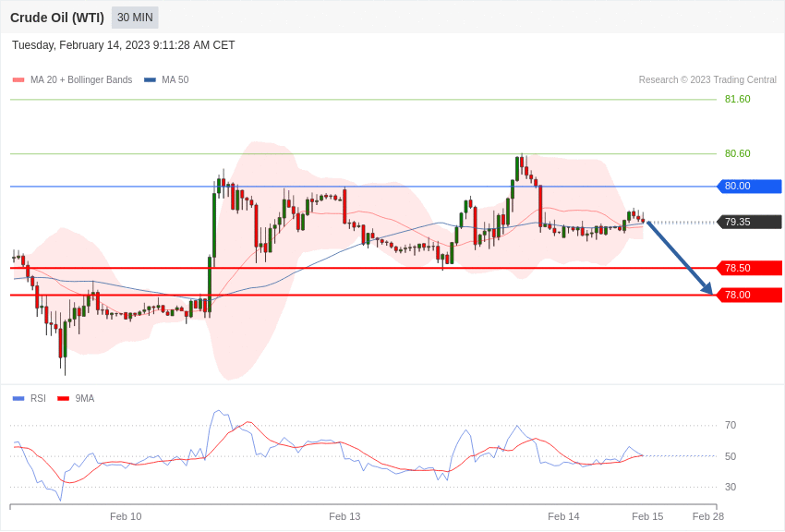The height and width of the screenshot is (532, 785).
Task: Click the Research © 2023 Trading Central credit
Action: pyautogui.click(x=707, y=80)
